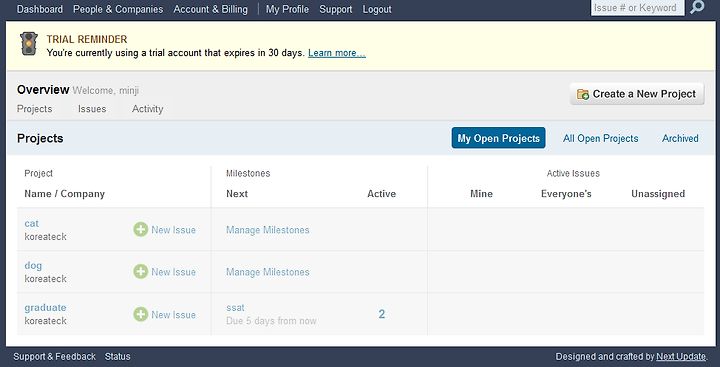Click koreateck under the graduate project
The image size is (720, 367).
point(45,321)
